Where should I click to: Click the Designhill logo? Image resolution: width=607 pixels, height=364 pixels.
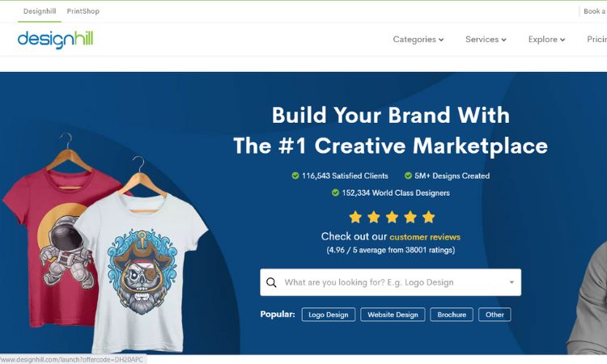point(55,40)
